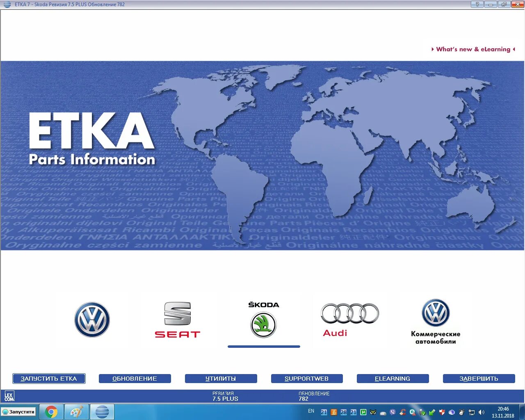Open the red-white shield security tray icon
The width and height of the screenshot is (525, 420).
[442, 412]
